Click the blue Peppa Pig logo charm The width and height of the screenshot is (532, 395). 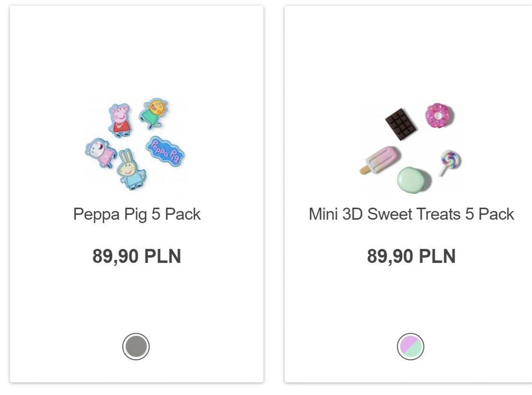[165, 151]
